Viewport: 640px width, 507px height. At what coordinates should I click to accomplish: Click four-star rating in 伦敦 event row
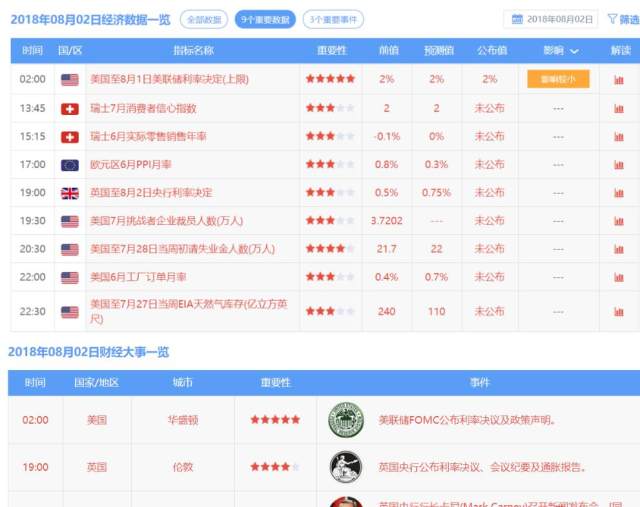[276, 467]
